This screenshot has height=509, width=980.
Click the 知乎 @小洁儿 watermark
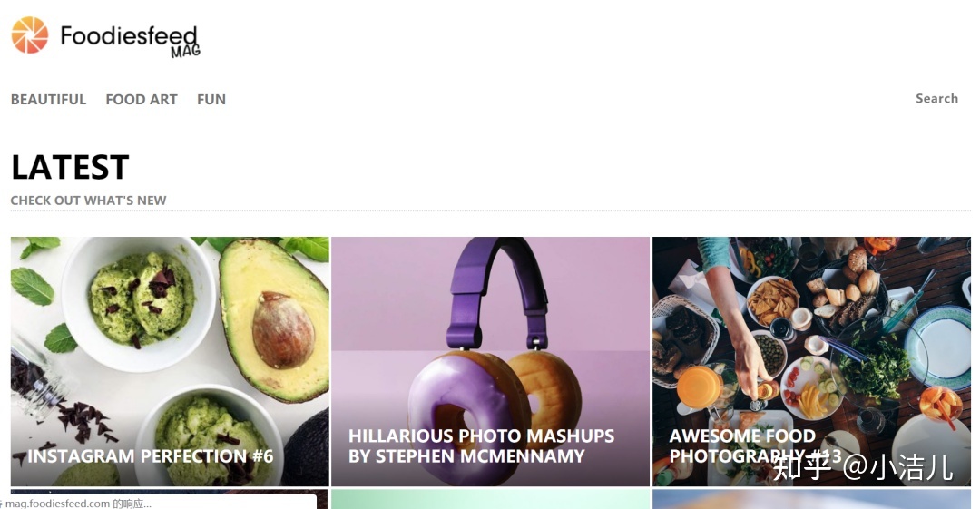pyautogui.click(x=863, y=467)
